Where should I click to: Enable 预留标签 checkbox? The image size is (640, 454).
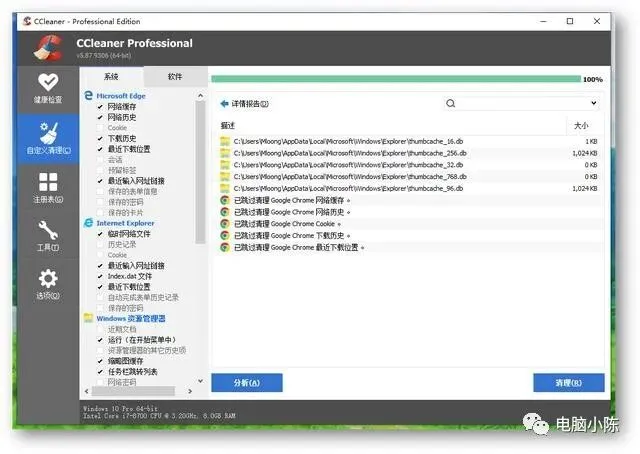click(x=100, y=170)
